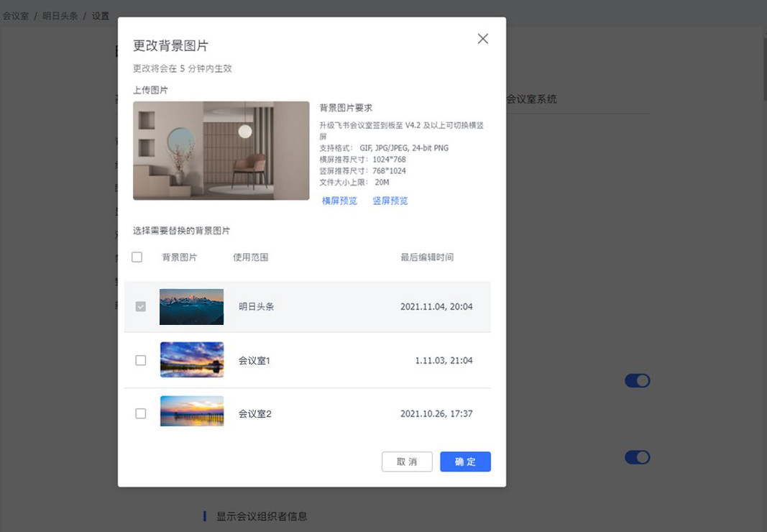Click the 会议室系统 tab behind dialog
767x532 pixels.
(531, 99)
